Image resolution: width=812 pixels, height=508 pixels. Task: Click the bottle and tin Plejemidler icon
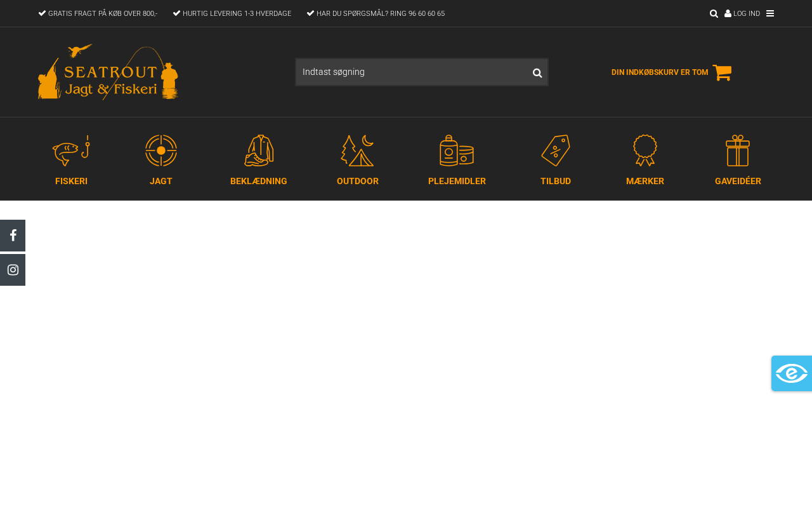coord(457,150)
